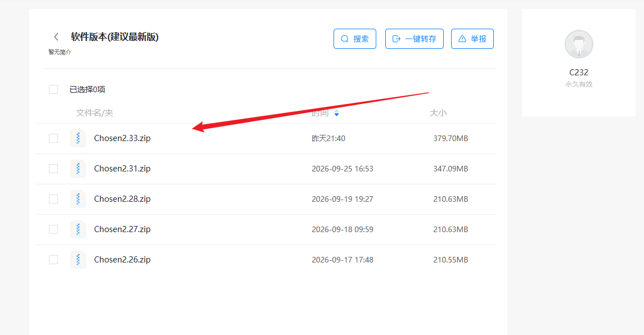Click the 搜索 search button
The image size is (644, 335).
pyautogui.click(x=355, y=39)
